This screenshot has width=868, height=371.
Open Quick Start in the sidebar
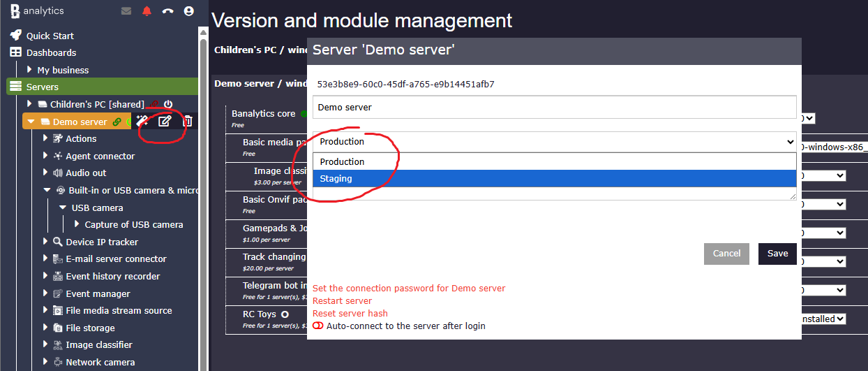[50, 36]
